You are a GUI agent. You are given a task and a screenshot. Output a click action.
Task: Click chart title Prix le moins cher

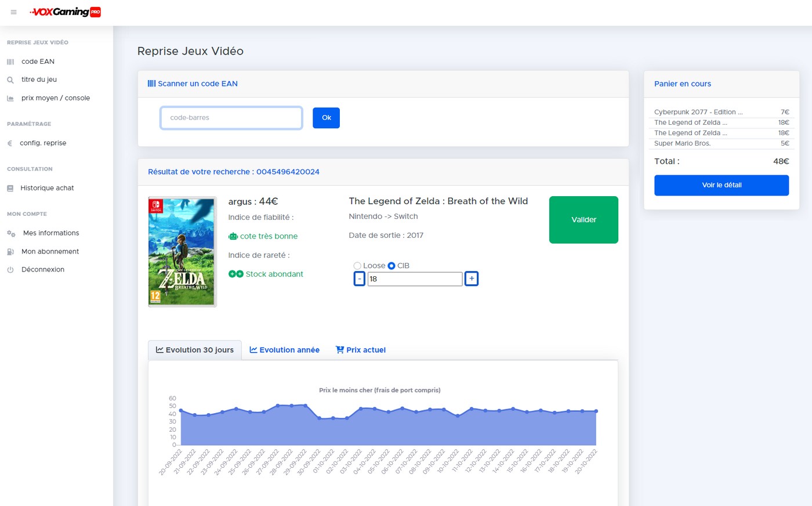click(x=380, y=390)
